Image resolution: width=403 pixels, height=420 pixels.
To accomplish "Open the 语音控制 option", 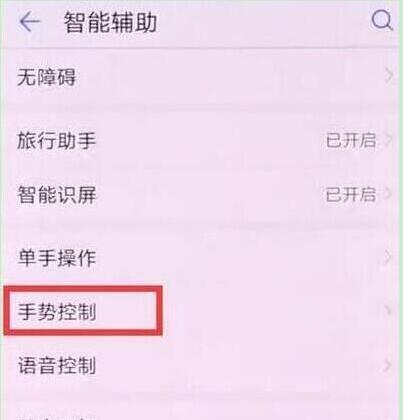I will pyautogui.click(x=201, y=366).
